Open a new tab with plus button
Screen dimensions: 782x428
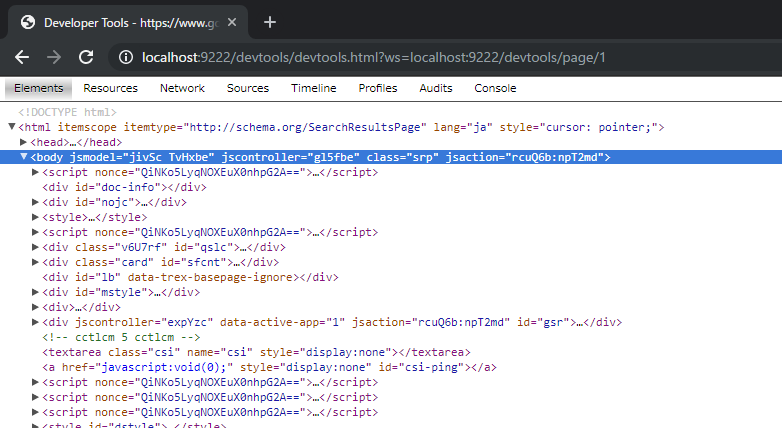coord(270,22)
